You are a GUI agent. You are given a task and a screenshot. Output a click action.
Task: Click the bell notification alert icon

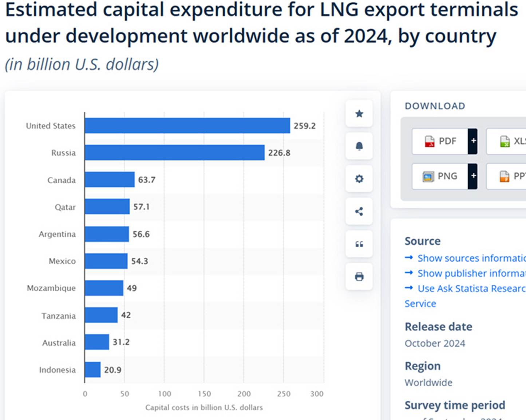click(359, 146)
